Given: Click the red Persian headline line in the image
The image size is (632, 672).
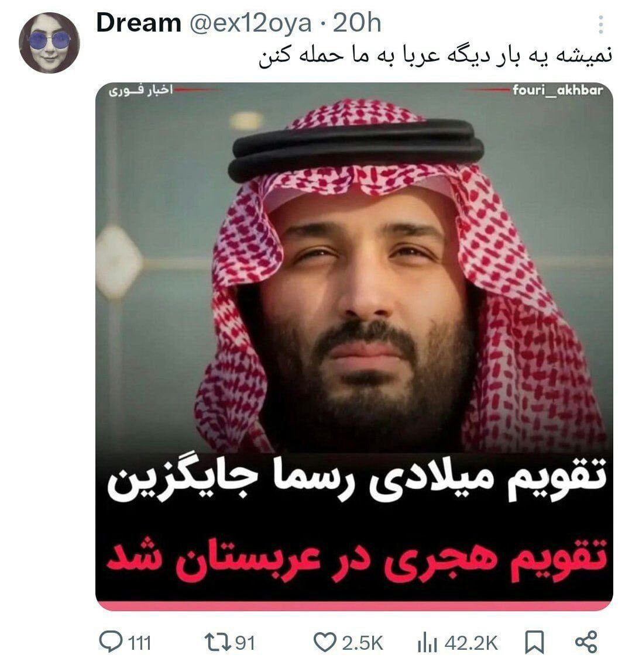Looking at the screenshot, I should point(357,558).
